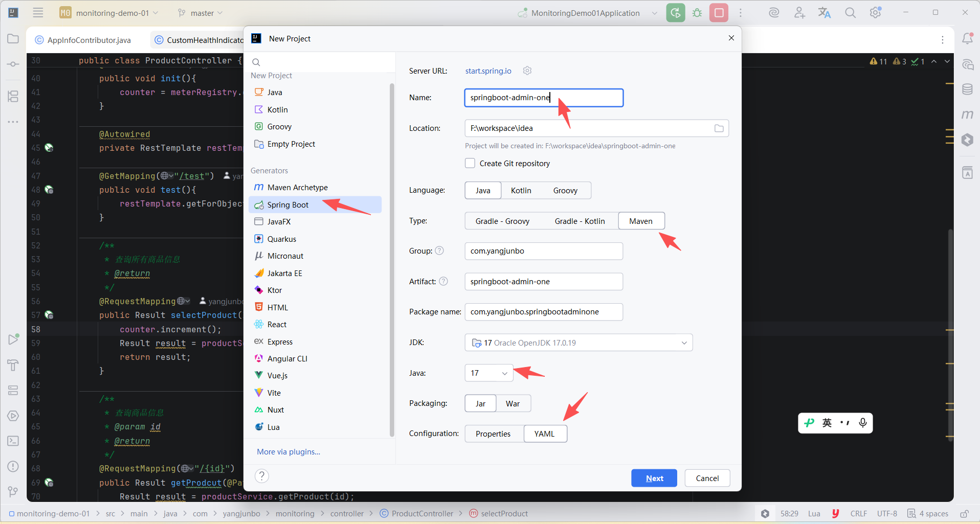Open IDE settings gear in title bar
The height and width of the screenshot is (524, 980).
point(876,13)
